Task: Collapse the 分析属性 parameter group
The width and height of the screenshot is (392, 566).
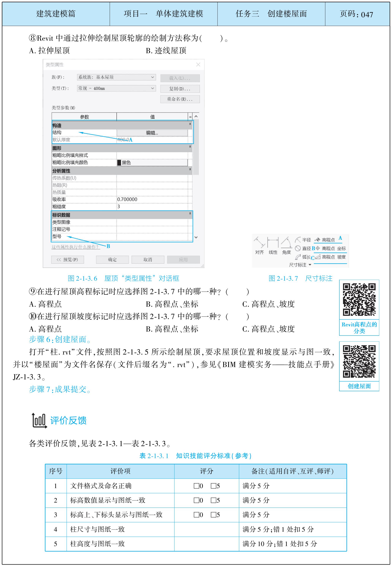Action: tap(190, 169)
